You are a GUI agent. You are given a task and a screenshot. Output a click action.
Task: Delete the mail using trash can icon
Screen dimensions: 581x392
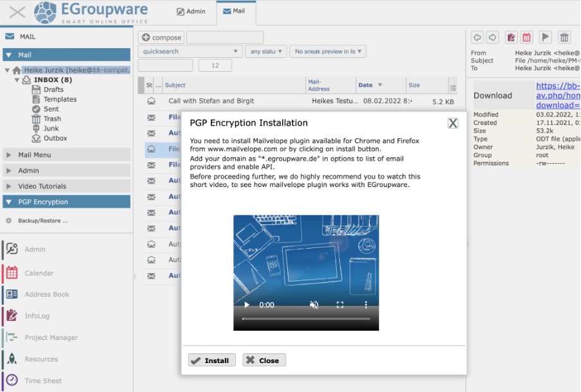click(x=564, y=37)
